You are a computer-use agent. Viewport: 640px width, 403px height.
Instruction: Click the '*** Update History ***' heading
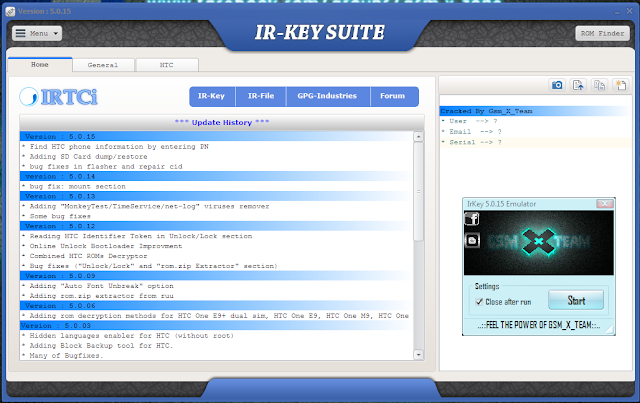click(222, 122)
